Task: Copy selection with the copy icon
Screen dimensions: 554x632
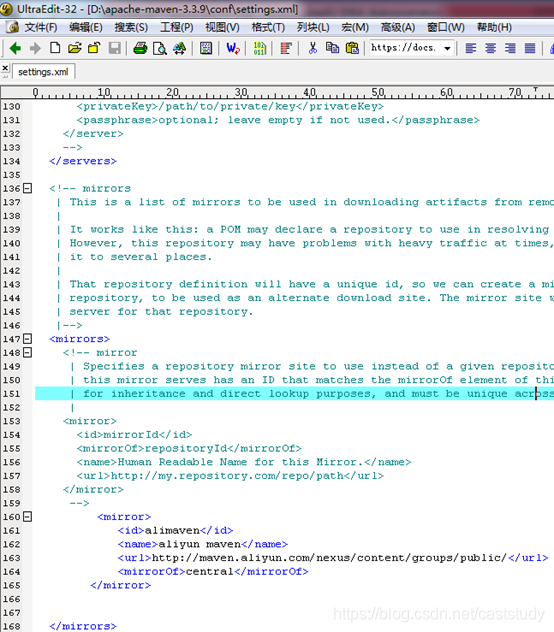Action: click(332, 48)
